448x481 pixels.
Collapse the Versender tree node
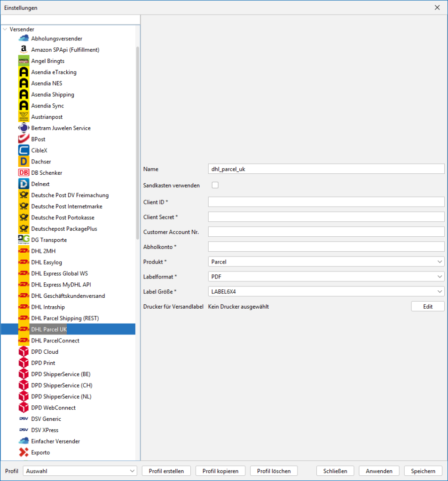(x=5, y=29)
